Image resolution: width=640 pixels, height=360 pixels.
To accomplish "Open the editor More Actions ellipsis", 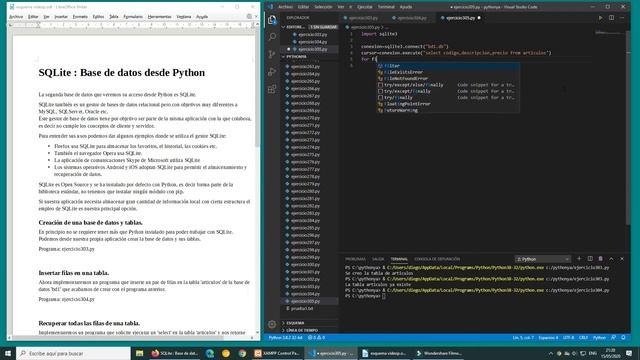I will coord(622,18).
